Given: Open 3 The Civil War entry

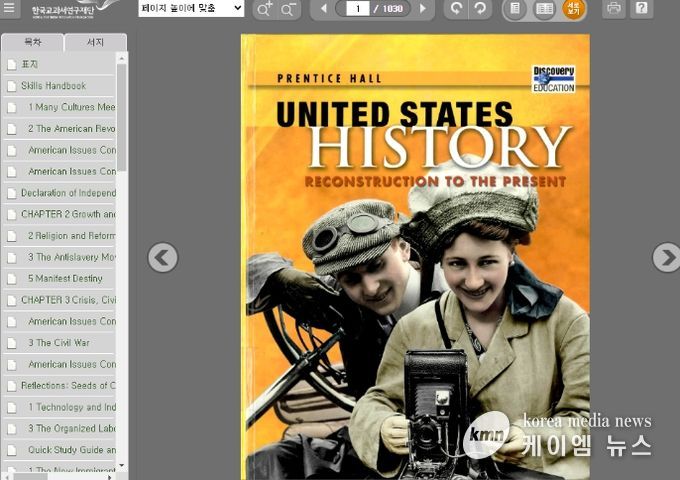Looking at the screenshot, I should pyautogui.click(x=58, y=343).
